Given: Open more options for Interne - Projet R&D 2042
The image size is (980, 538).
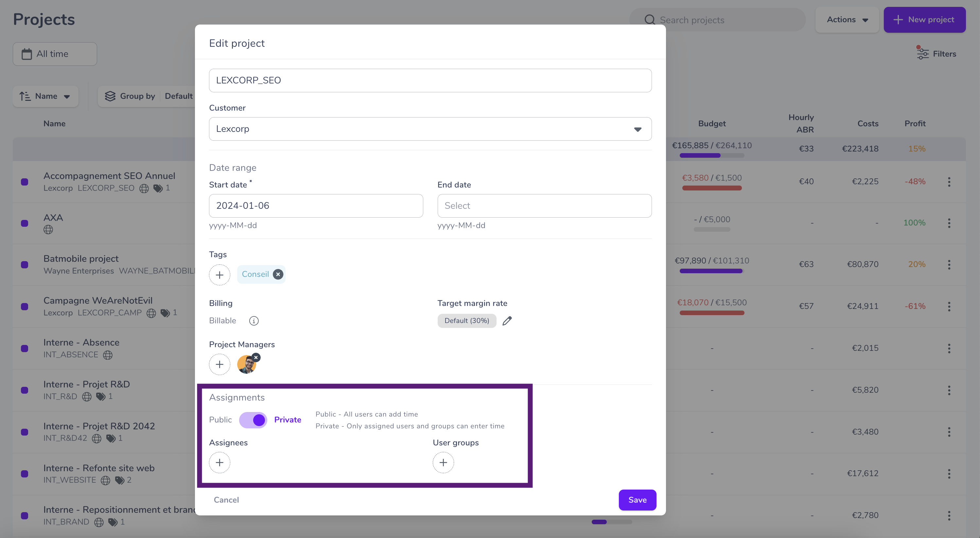Looking at the screenshot, I should point(949,432).
